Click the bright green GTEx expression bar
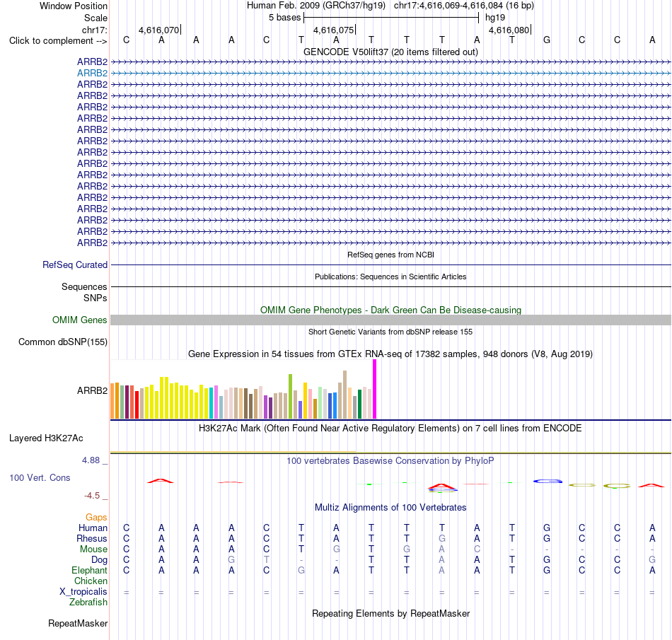The image size is (672, 640). click(x=290, y=396)
